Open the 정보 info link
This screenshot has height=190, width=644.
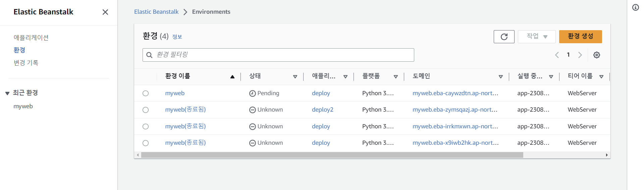tap(177, 37)
